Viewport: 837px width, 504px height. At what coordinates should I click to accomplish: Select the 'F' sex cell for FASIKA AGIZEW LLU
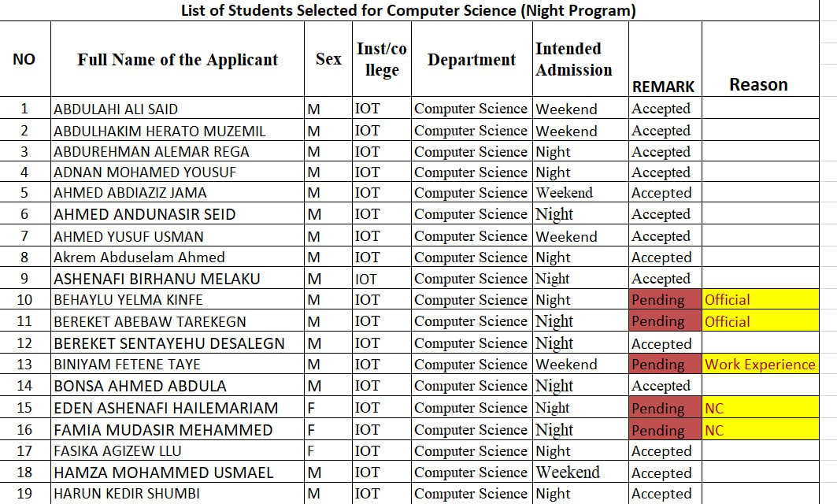click(313, 451)
